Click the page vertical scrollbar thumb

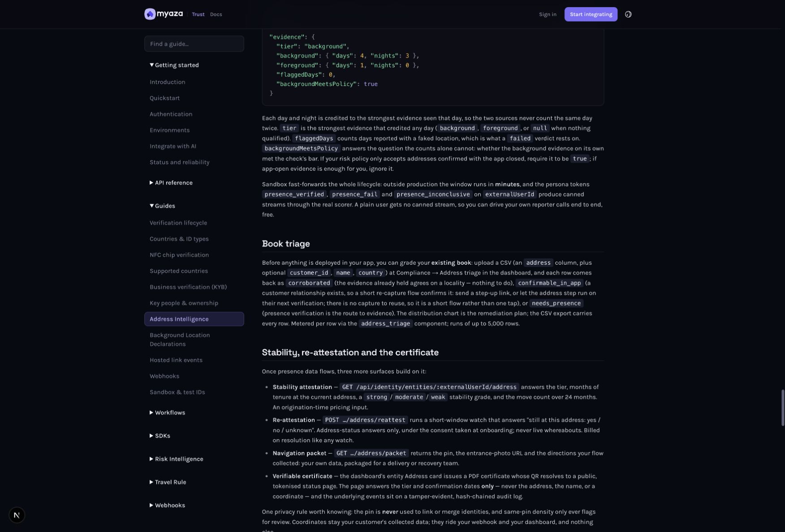[783, 408]
